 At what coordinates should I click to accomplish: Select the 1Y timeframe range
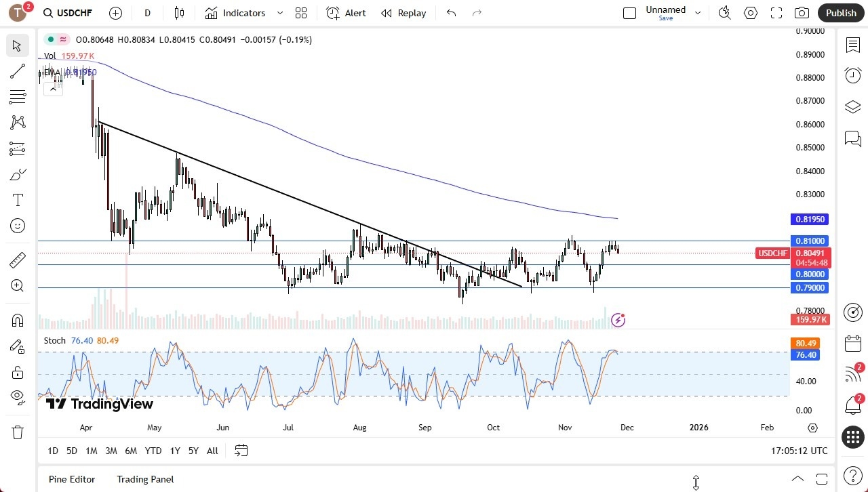pos(174,451)
